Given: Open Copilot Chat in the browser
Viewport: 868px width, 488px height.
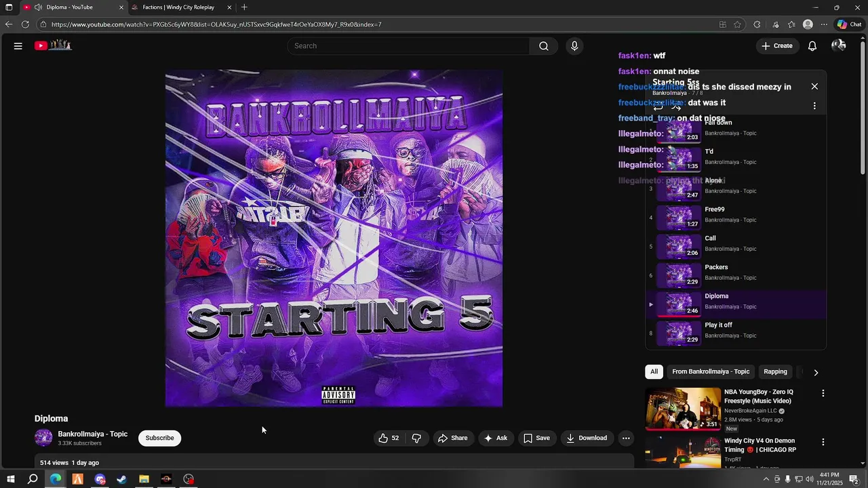Looking at the screenshot, I should click(849, 24).
